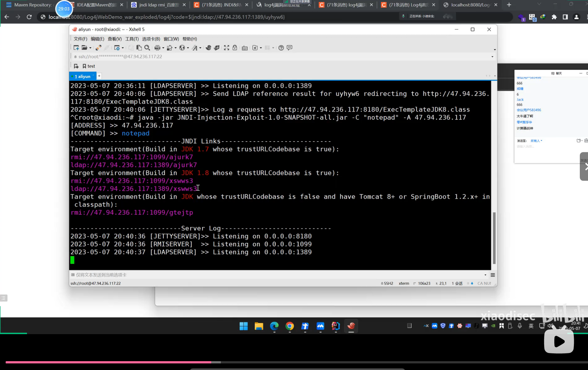Open Edge from the taskbar

click(274, 326)
